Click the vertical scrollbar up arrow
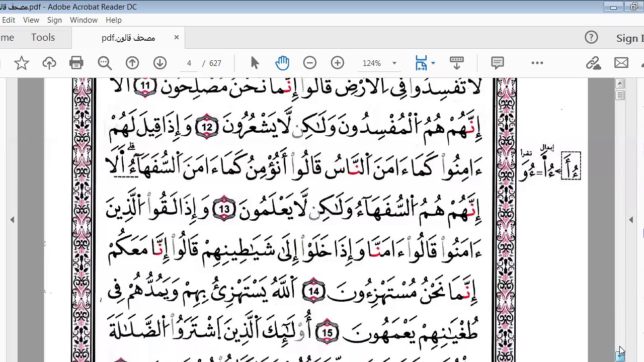The width and height of the screenshot is (644, 362). 620,84
